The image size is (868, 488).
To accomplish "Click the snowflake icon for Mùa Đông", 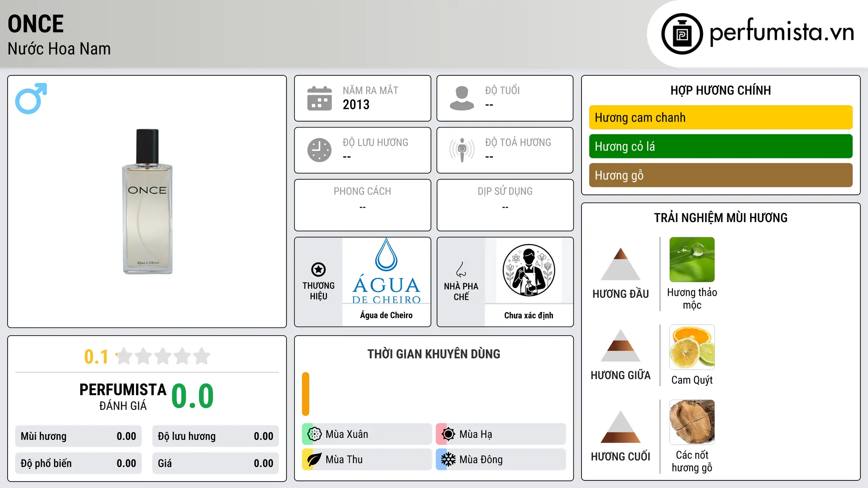I will click(x=448, y=460).
